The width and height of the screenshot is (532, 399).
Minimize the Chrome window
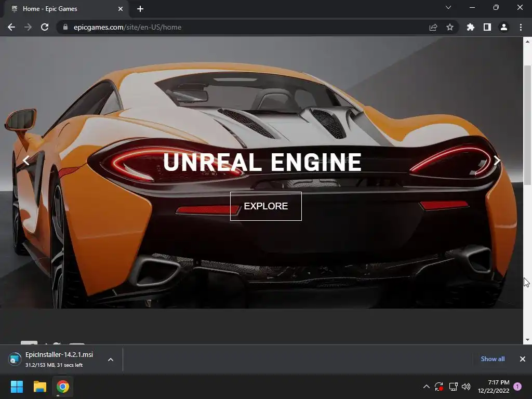(472, 7)
